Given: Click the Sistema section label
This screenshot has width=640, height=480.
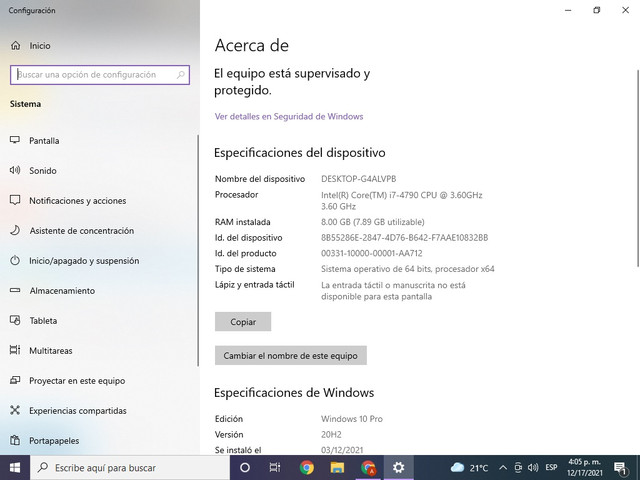Looking at the screenshot, I should [25, 104].
